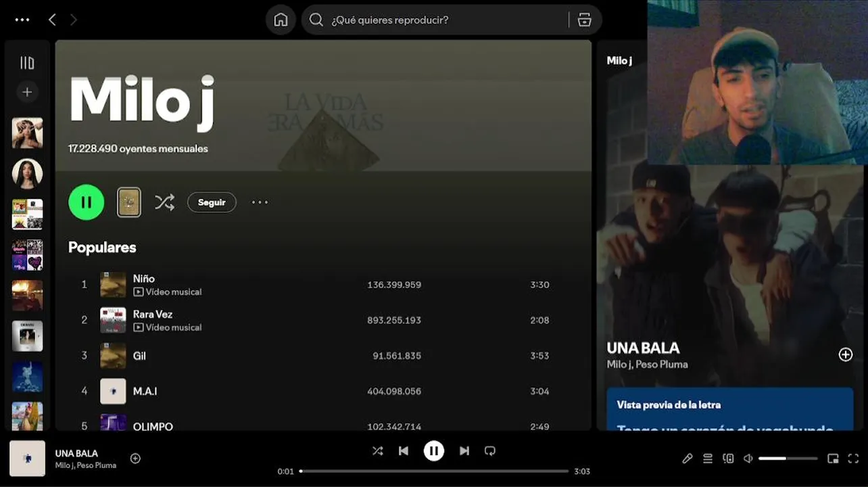The width and height of the screenshot is (868, 487).
Task: Go forward with the right arrow
Action: pos(73,20)
